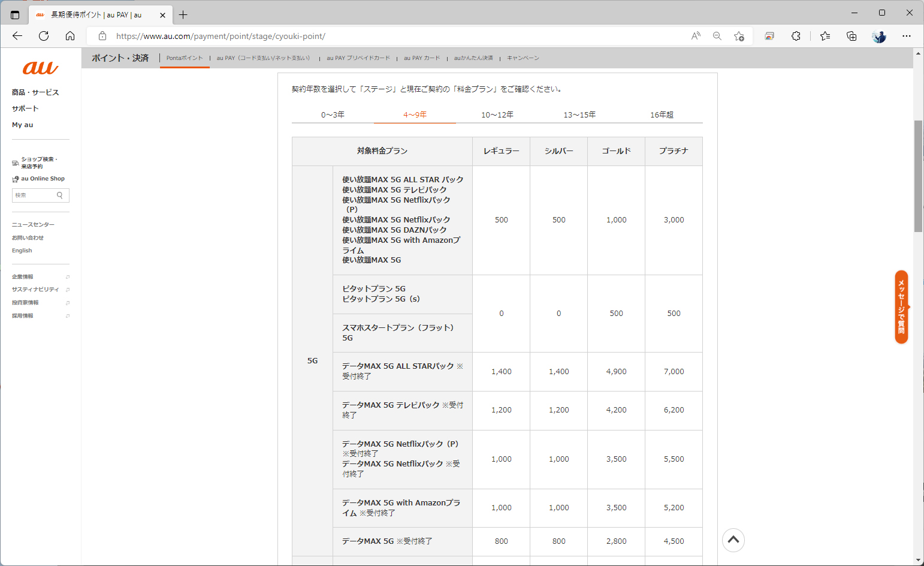Viewport: 924px width, 566px height.
Task: Select the 4〜9年 tab
Action: click(x=415, y=115)
